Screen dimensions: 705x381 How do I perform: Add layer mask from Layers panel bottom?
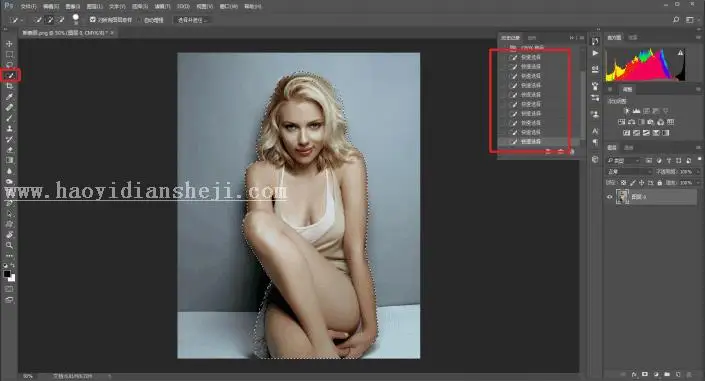[645, 374]
